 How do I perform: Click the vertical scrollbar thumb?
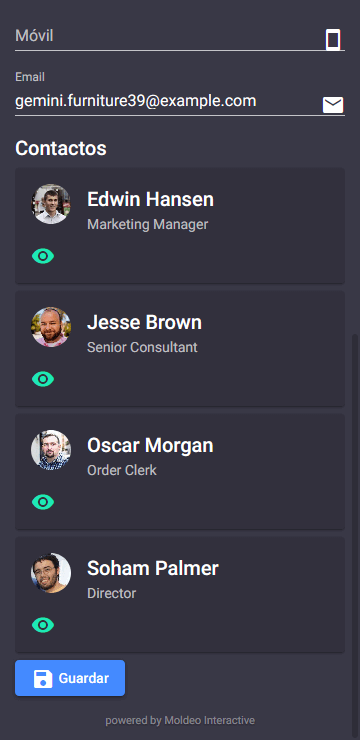[x=356, y=534]
